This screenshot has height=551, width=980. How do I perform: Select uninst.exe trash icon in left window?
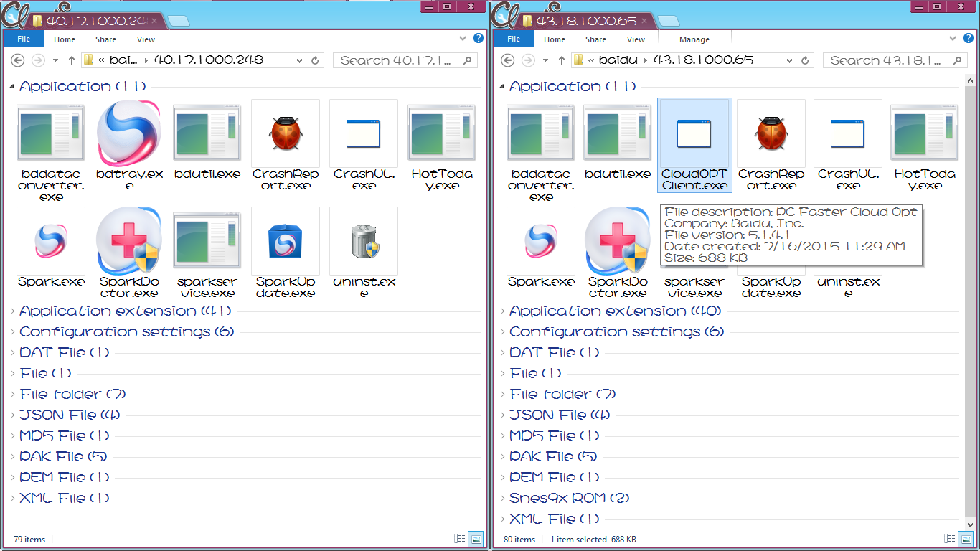tap(364, 241)
